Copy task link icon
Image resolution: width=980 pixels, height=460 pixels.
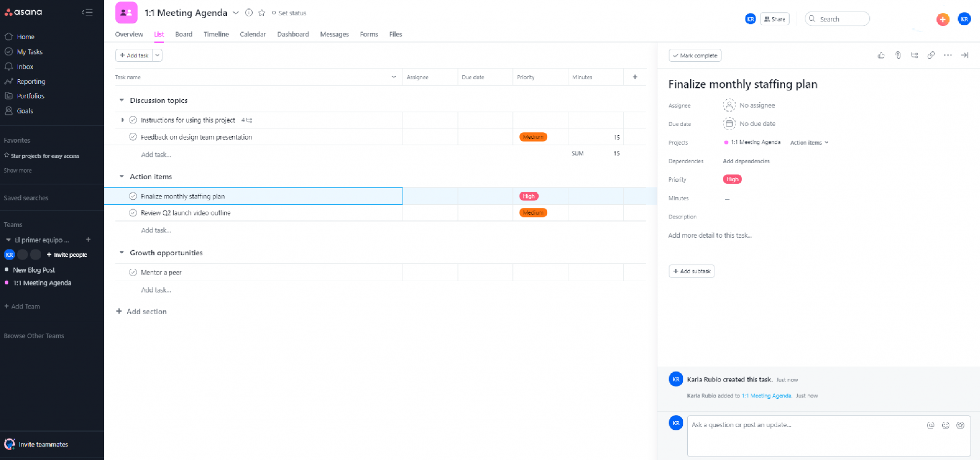(x=931, y=55)
